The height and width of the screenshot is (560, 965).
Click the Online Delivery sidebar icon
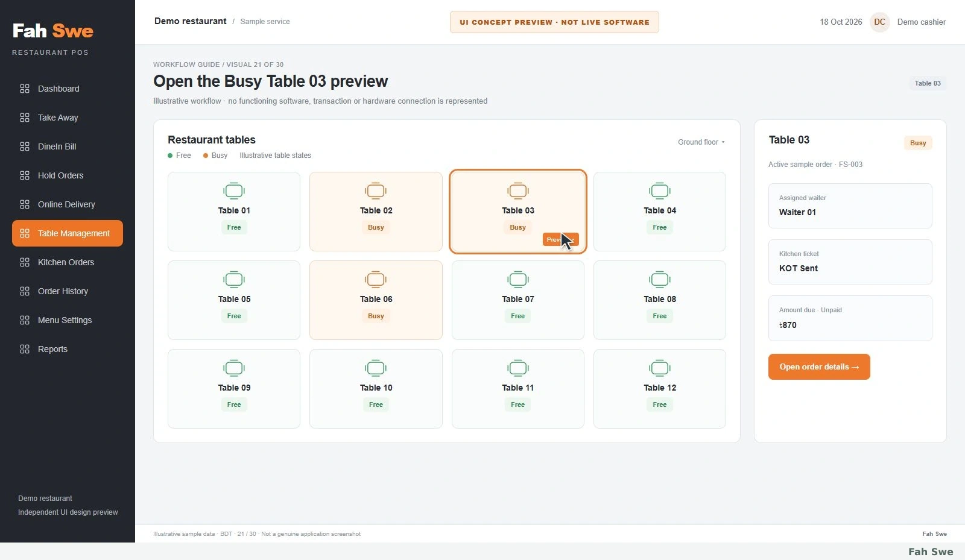(25, 204)
